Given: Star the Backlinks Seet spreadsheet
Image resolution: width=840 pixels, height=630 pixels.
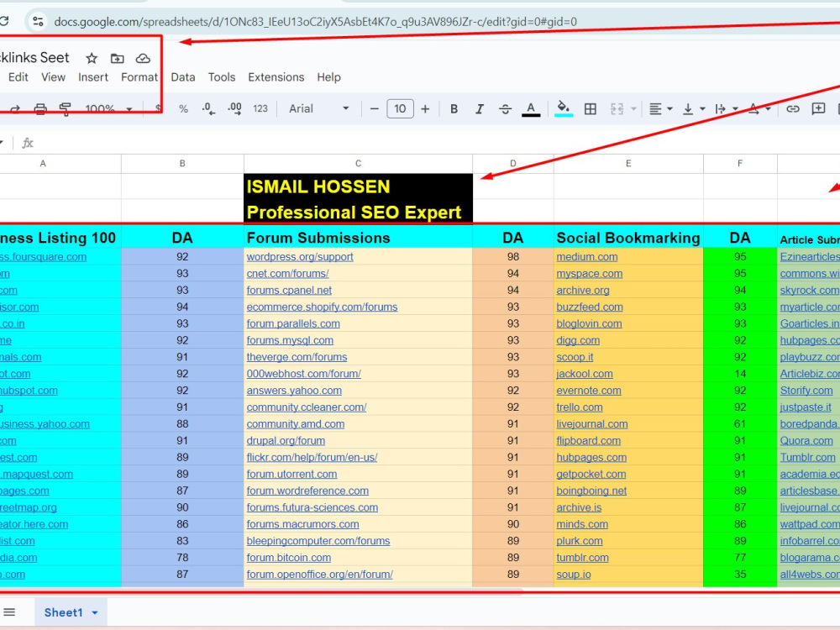Looking at the screenshot, I should click(x=92, y=59).
